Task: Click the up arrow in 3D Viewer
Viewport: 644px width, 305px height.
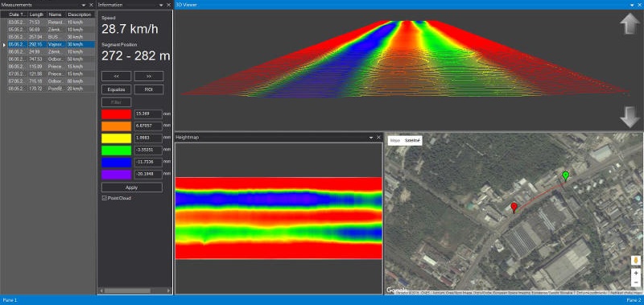Action: click(x=630, y=25)
